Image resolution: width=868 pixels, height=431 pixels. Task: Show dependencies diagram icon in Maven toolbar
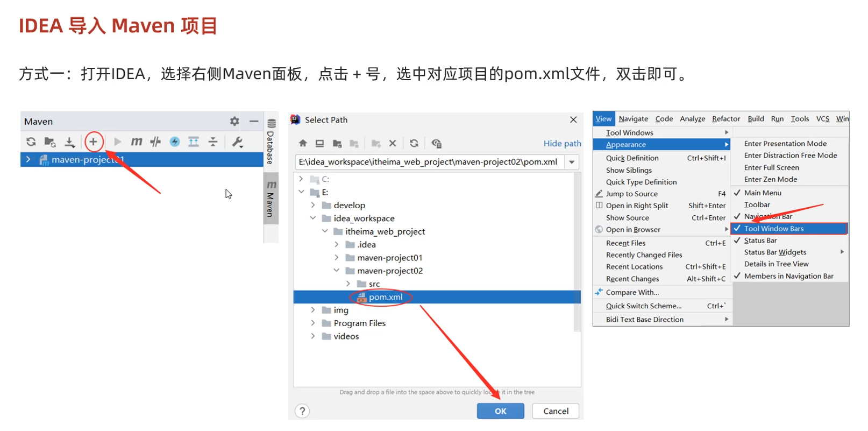[x=194, y=142]
